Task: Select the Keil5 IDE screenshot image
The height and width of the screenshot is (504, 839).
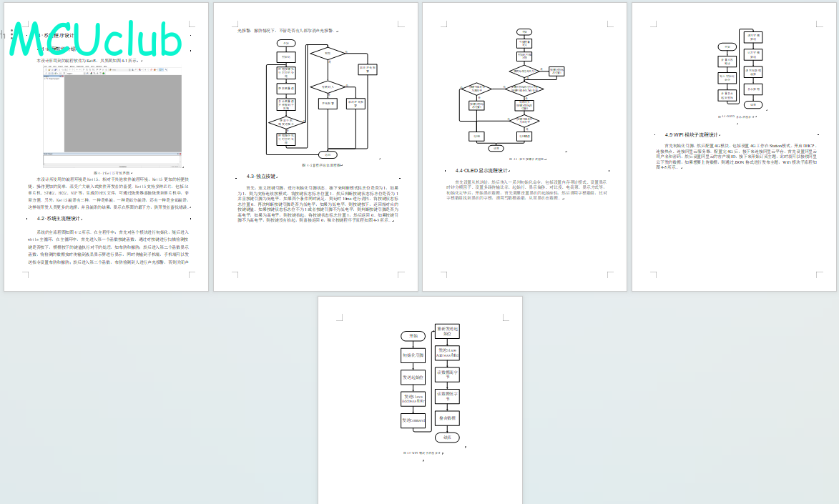Action: tap(112, 117)
